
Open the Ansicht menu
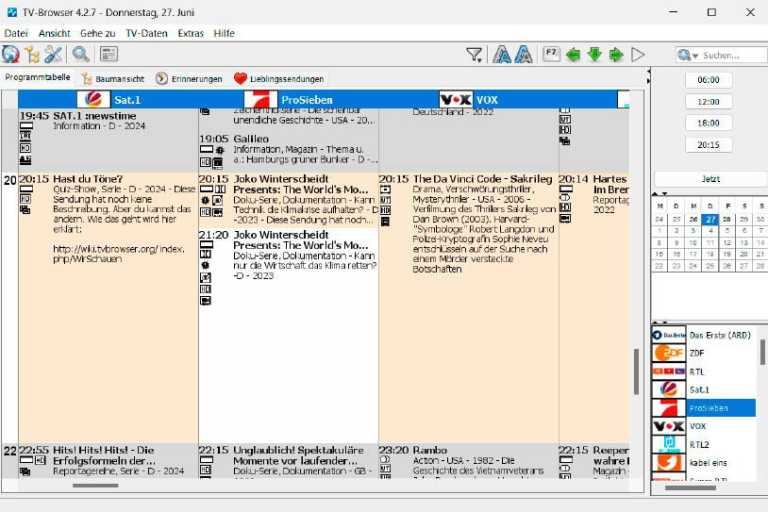[54, 33]
